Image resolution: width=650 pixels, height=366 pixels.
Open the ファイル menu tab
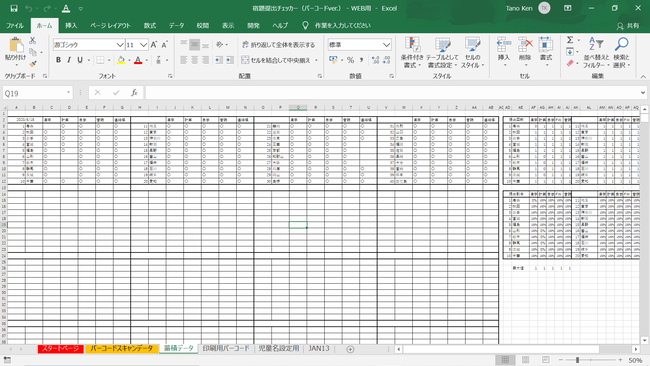tap(15, 26)
